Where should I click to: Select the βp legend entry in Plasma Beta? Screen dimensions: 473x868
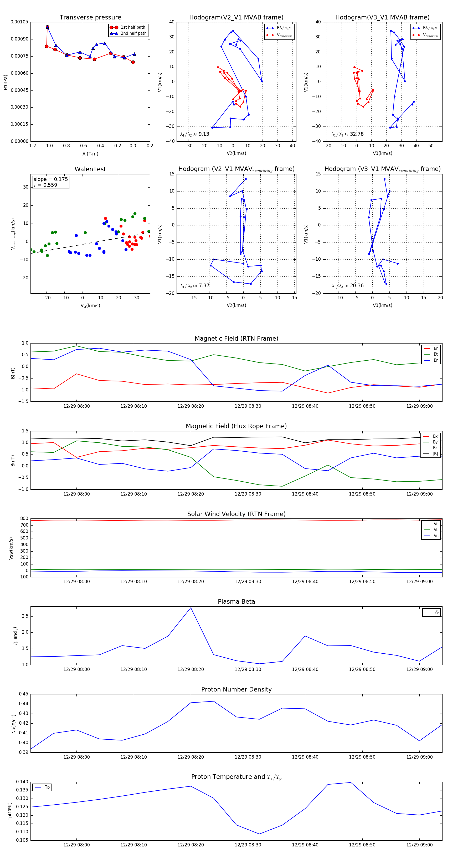(432, 612)
